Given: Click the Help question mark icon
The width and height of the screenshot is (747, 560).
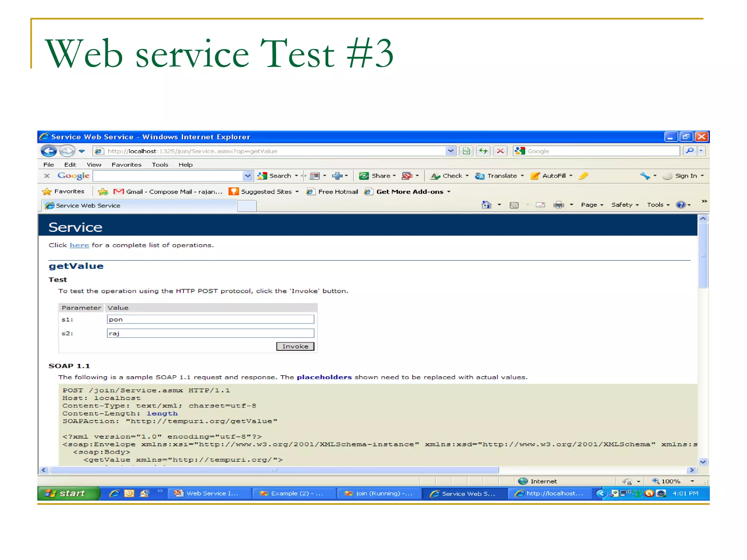Looking at the screenshot, I should click(x=681, y=205).
